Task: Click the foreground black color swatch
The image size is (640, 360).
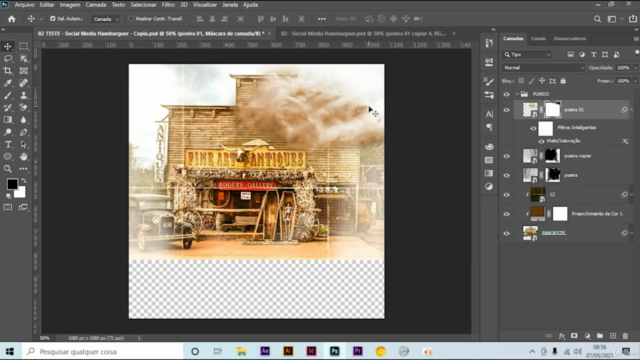Action: point(12,184)
